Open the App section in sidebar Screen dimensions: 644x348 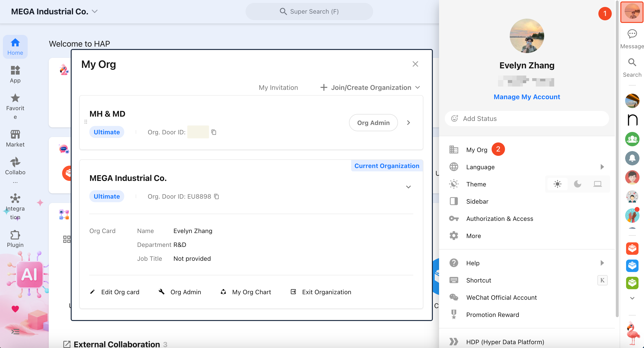[15, 74]
